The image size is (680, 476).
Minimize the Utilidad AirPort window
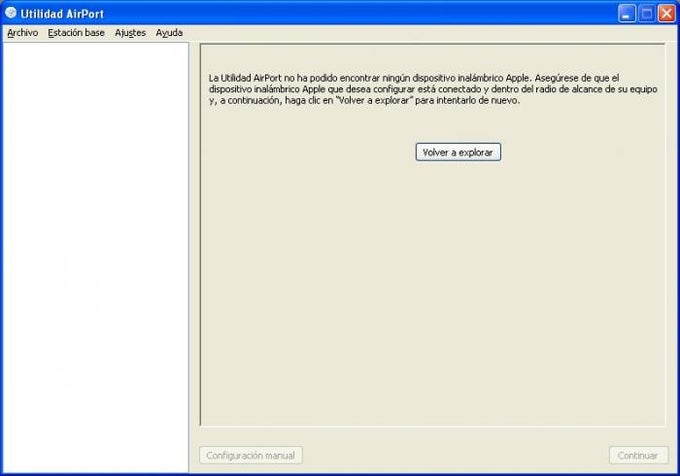click(x=627, y=13)
